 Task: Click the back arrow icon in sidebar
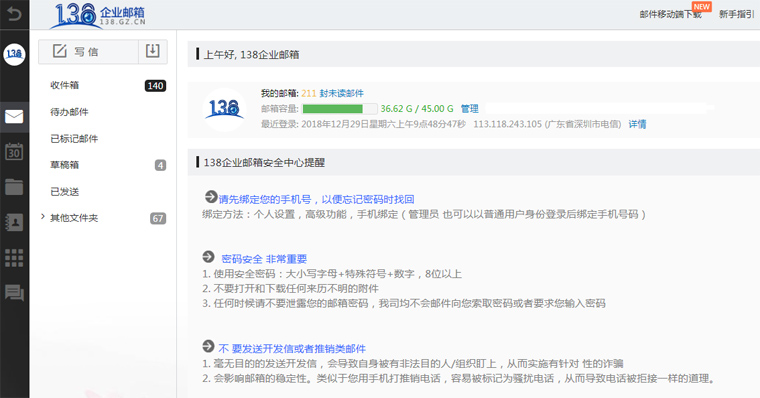pos(14,14)
